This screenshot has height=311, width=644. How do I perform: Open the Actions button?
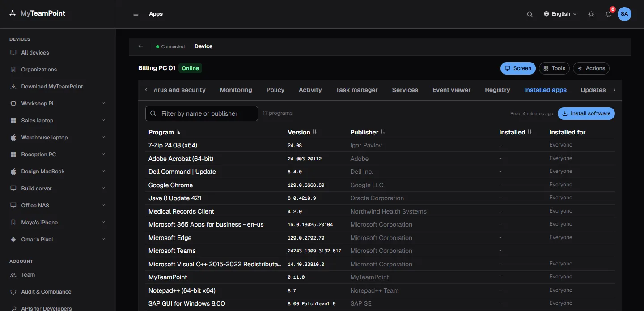click(x=591, y=68)
